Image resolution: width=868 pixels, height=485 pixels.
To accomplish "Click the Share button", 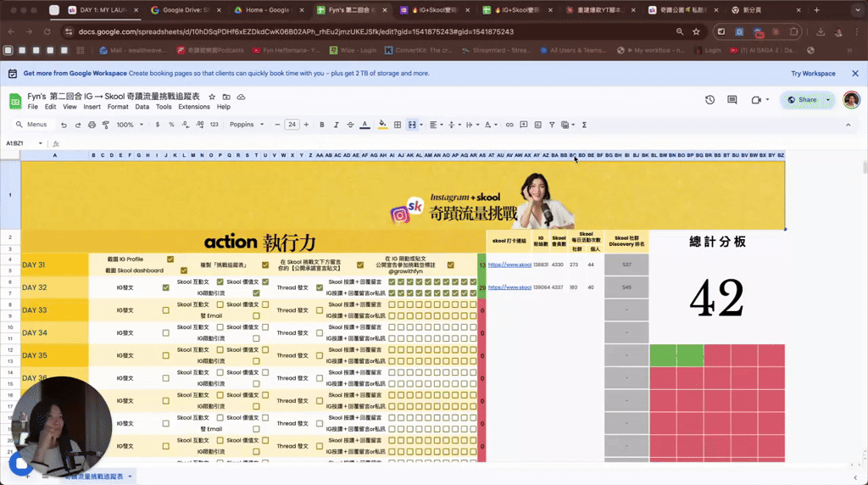I will pyautogui.click(x=803, y=100).
